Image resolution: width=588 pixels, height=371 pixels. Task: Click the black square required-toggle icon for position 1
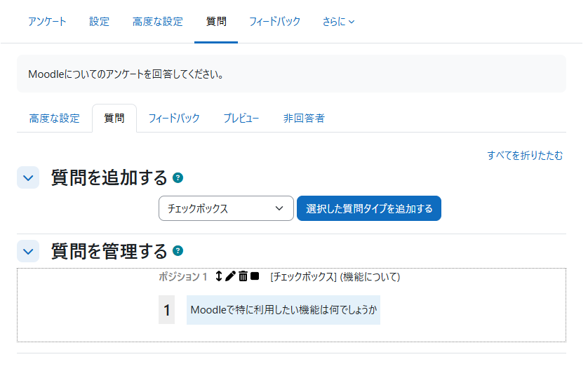pos(255,276)
